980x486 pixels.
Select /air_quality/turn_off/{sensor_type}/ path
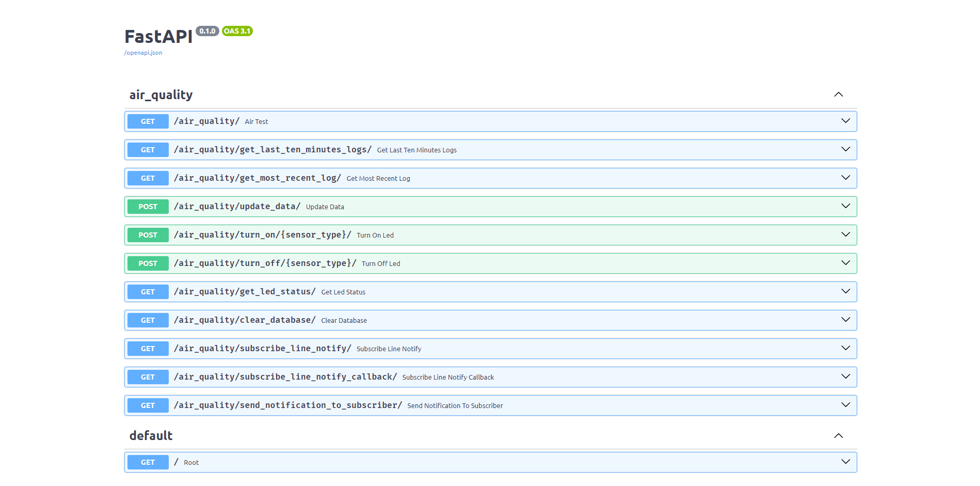(x=265, y=263)
